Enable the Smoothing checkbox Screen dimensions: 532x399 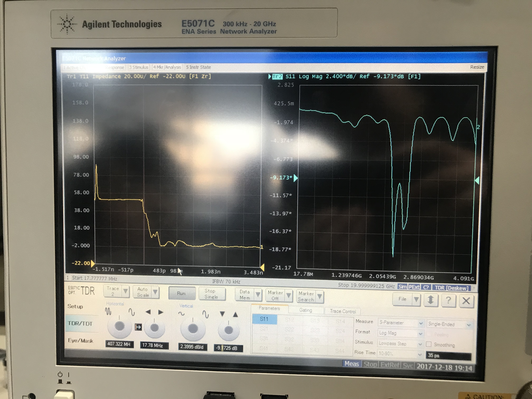pyautogui.click(x=429, y=344)
